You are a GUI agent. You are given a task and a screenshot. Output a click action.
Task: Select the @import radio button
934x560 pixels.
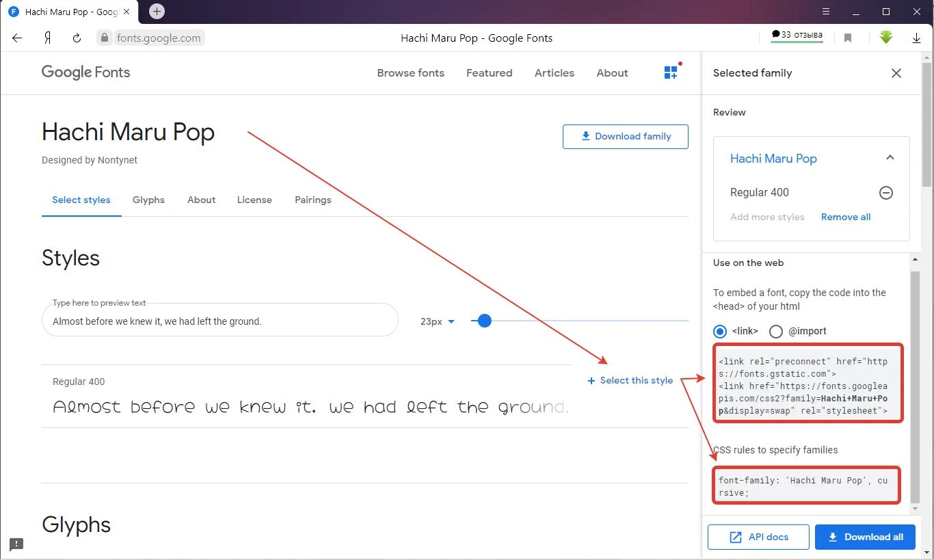click(776, 331)
